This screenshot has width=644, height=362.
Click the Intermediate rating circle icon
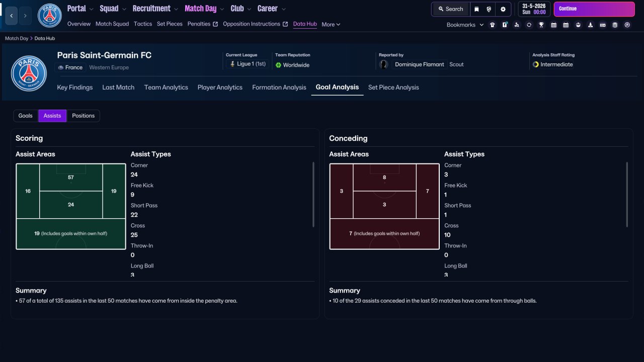536,64
